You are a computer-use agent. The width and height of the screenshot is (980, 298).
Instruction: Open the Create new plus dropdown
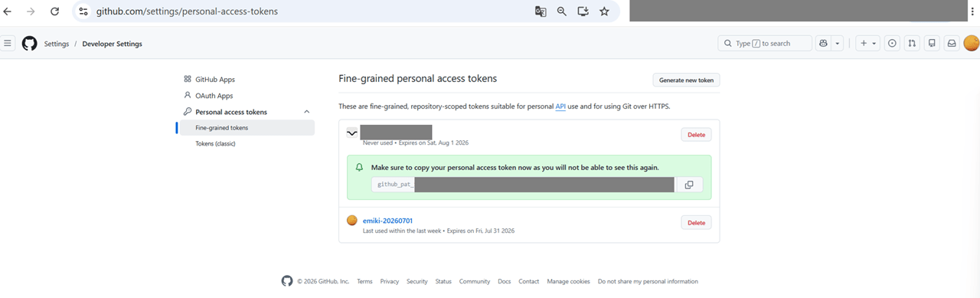867,44
